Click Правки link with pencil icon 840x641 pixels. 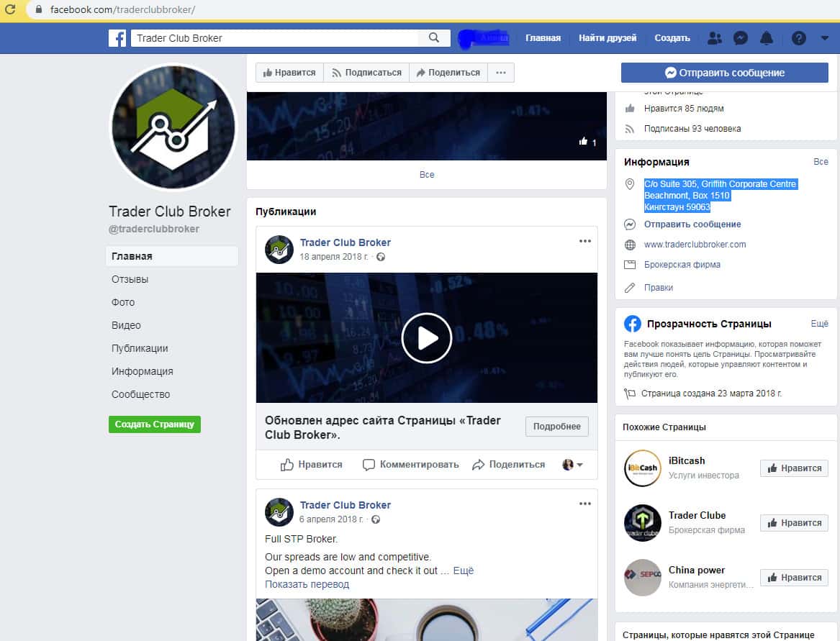pyautogui.click(x=659, y=288)
